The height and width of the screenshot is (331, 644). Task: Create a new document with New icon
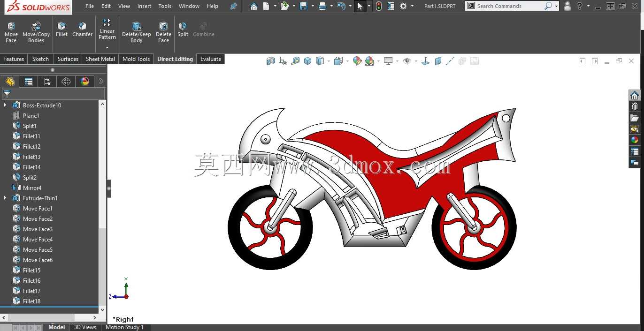click(266, 6)
